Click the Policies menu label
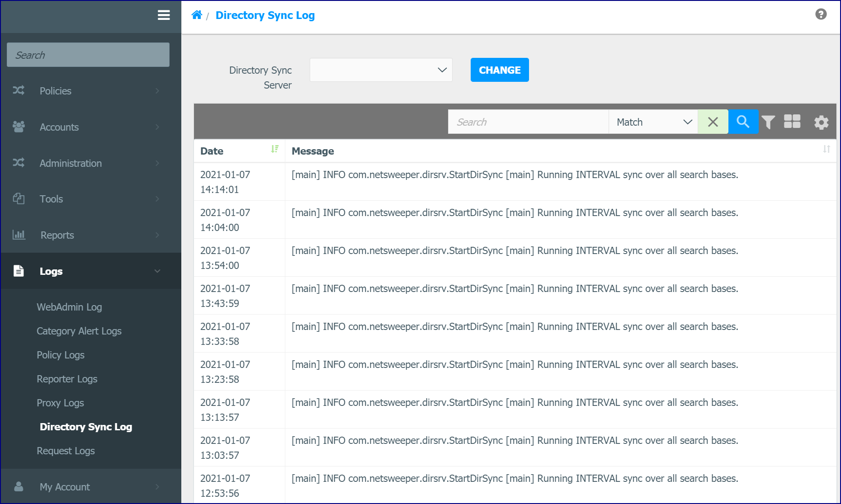 pos(56,91)
